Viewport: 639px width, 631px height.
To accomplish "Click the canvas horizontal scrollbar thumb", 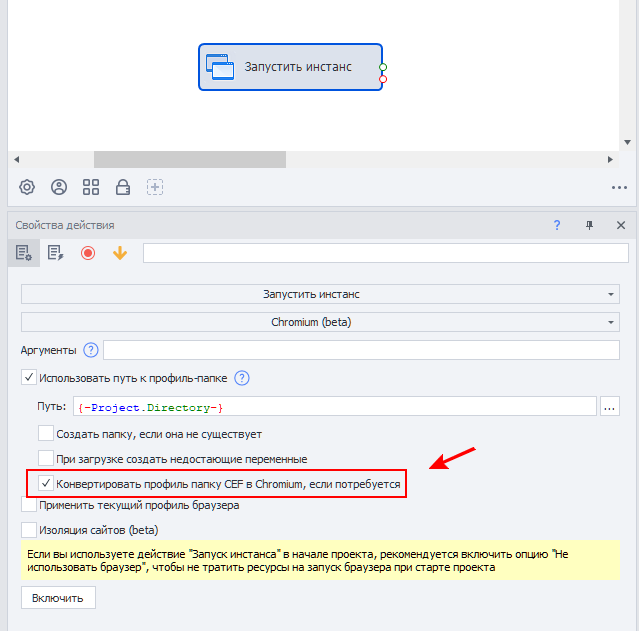I will coord(190,159).
